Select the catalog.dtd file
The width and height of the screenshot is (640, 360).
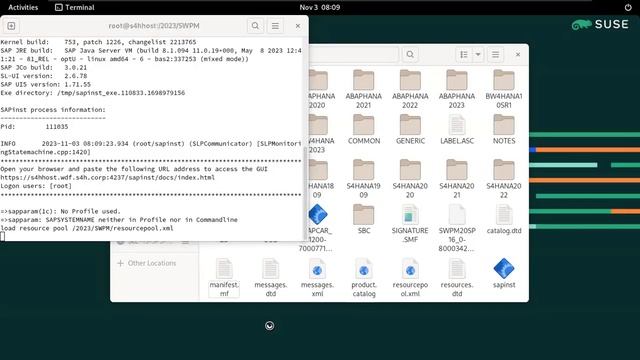tap(504, 219)
